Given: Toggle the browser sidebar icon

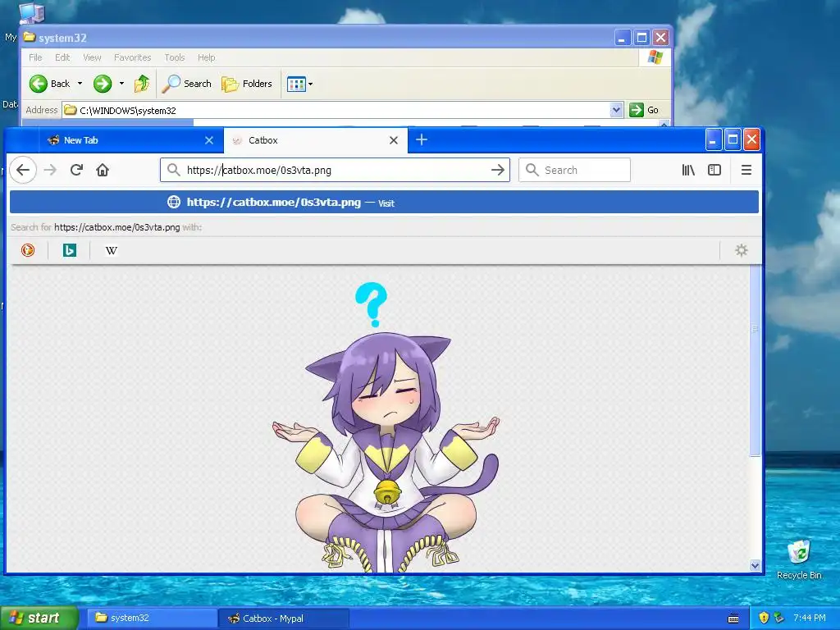Looking at the screenshot, I should (x=714, y=170).
